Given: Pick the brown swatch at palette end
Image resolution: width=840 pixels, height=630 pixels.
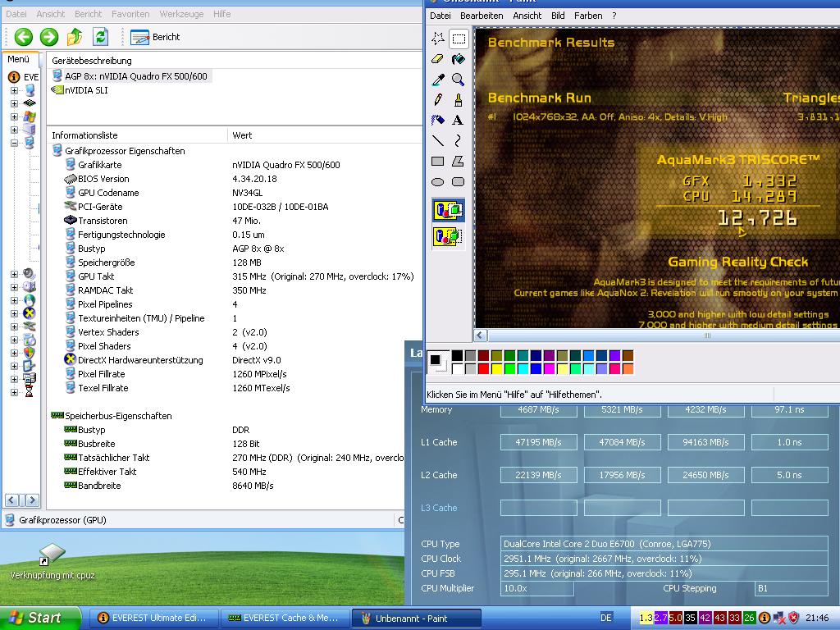Looking at the screenshot, I should [x=628, y=355].
